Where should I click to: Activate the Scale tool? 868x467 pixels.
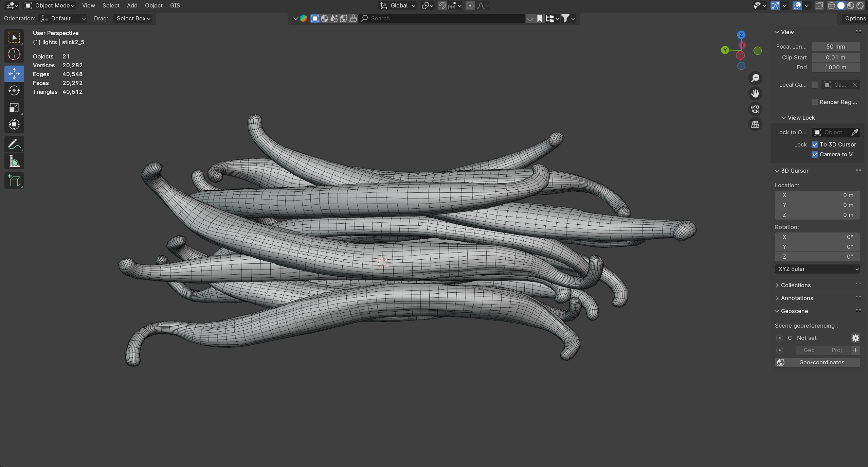[14, 108]
